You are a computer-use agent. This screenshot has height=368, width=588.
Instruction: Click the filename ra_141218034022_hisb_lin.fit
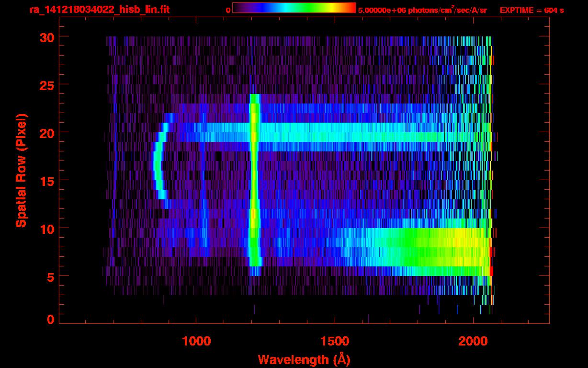(x=99, y=10)
